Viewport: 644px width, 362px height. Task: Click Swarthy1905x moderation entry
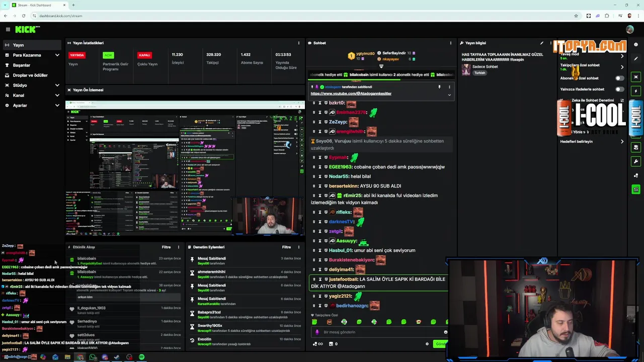pos(245,328)
